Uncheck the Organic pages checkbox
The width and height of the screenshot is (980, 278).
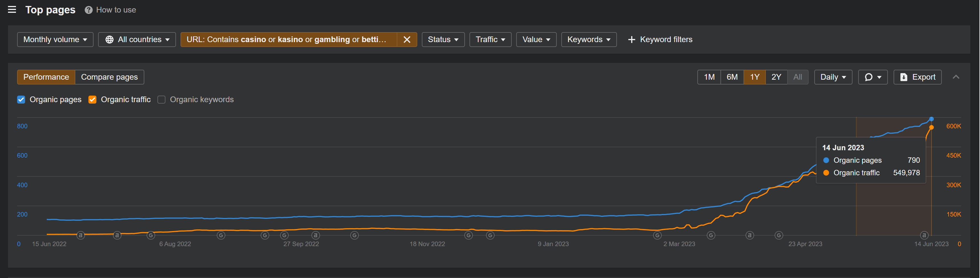21,100
